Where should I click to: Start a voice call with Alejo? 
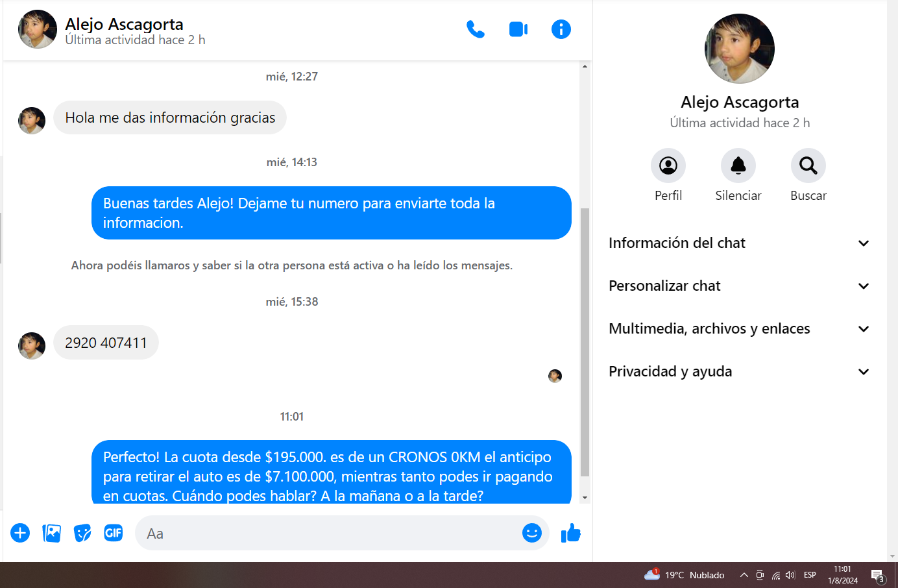click(475, 29)
